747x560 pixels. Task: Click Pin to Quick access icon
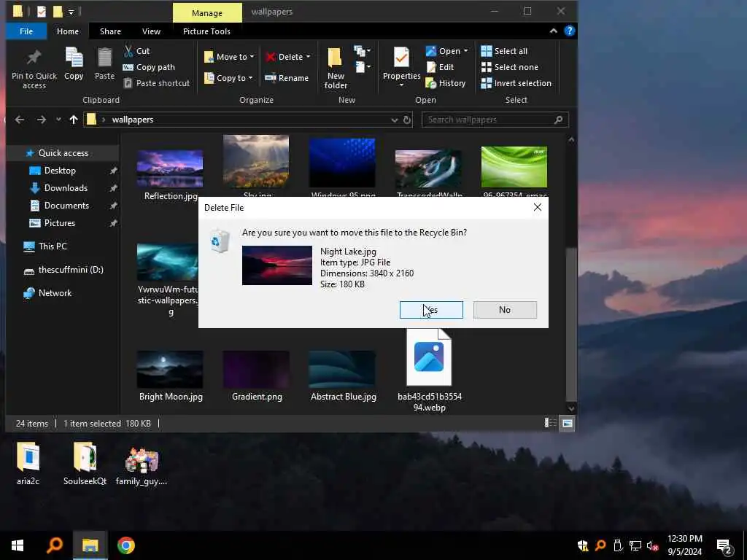pyautogui.click(x=34, y=68)
